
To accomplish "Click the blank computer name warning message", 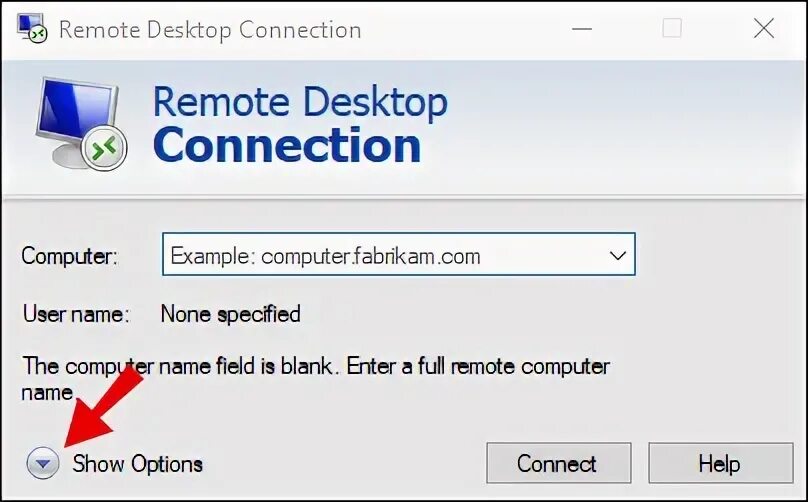I will (x=315, y=379).
